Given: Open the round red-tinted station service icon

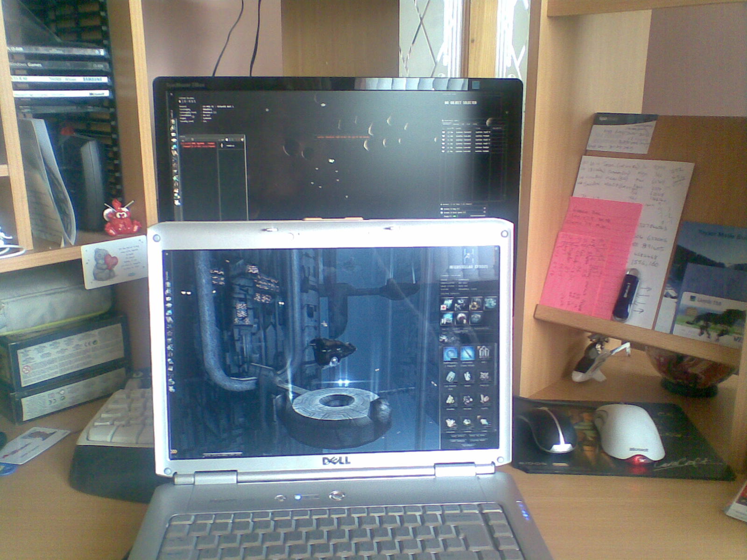Looking at the screenshot, I should [461, 318].
